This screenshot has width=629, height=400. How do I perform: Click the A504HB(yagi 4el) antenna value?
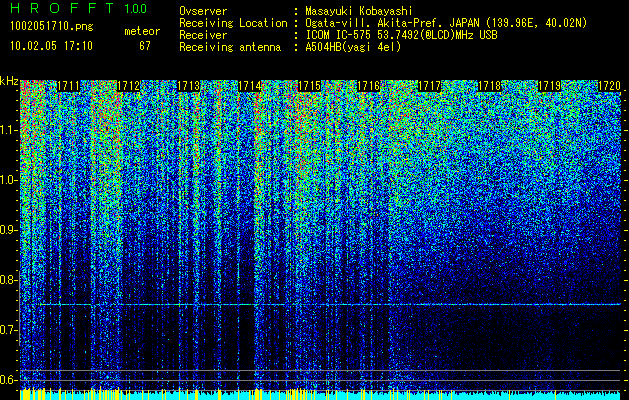click(x=353, y=47)
